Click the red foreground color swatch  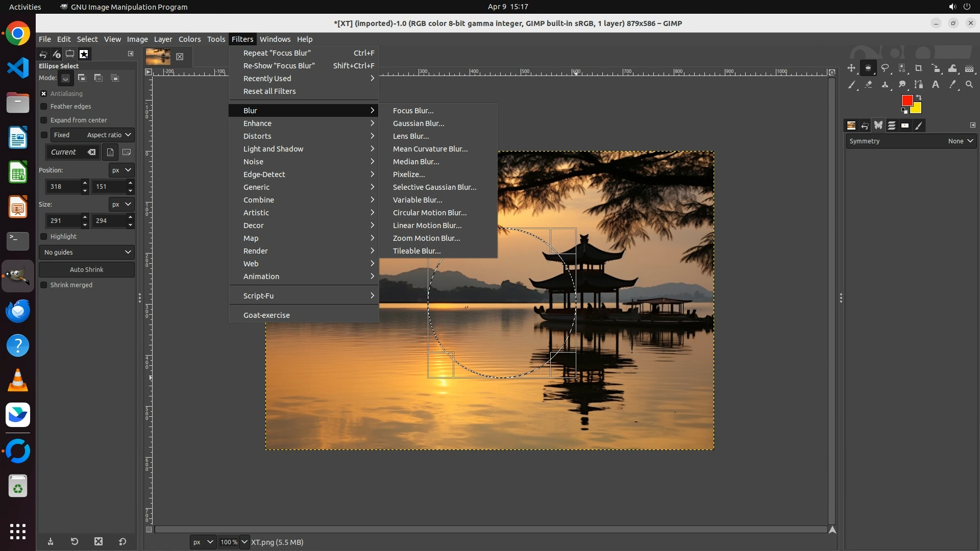pyautogui.click(x=906, y=101)
